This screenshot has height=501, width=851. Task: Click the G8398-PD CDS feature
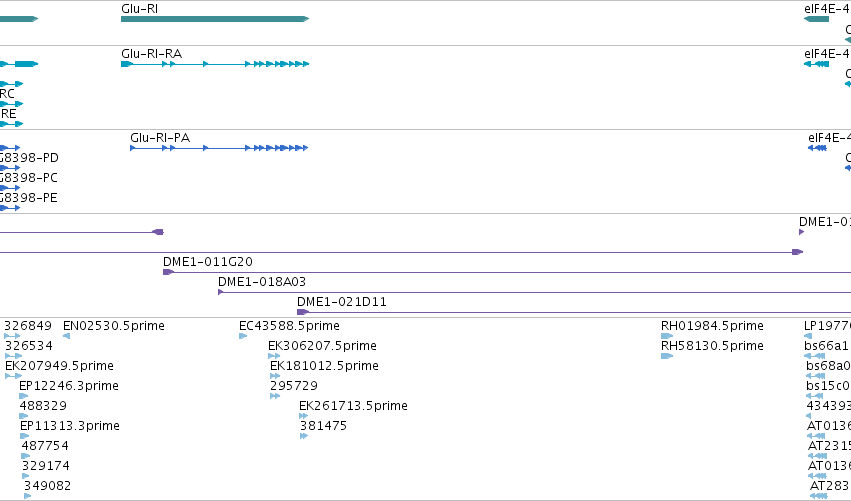click(x=10, y=168)
